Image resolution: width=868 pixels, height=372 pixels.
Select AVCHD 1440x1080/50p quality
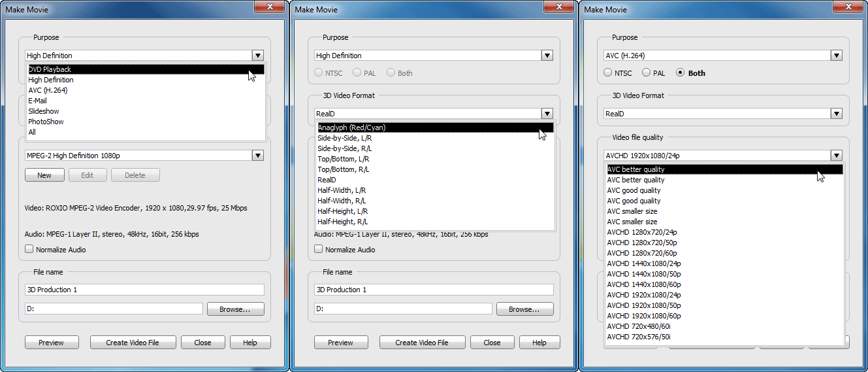(x=724, y=274)
